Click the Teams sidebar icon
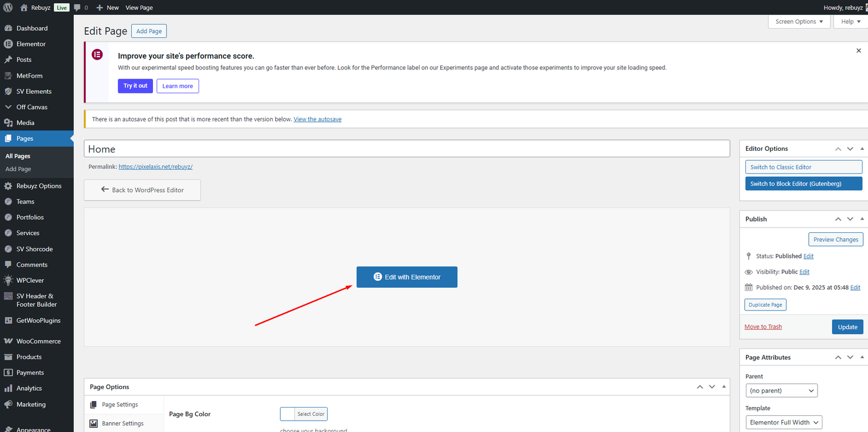 point(8,201)
